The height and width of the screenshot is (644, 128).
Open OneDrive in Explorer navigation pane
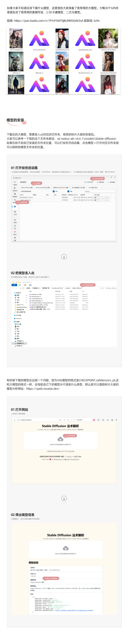[18, 319]
